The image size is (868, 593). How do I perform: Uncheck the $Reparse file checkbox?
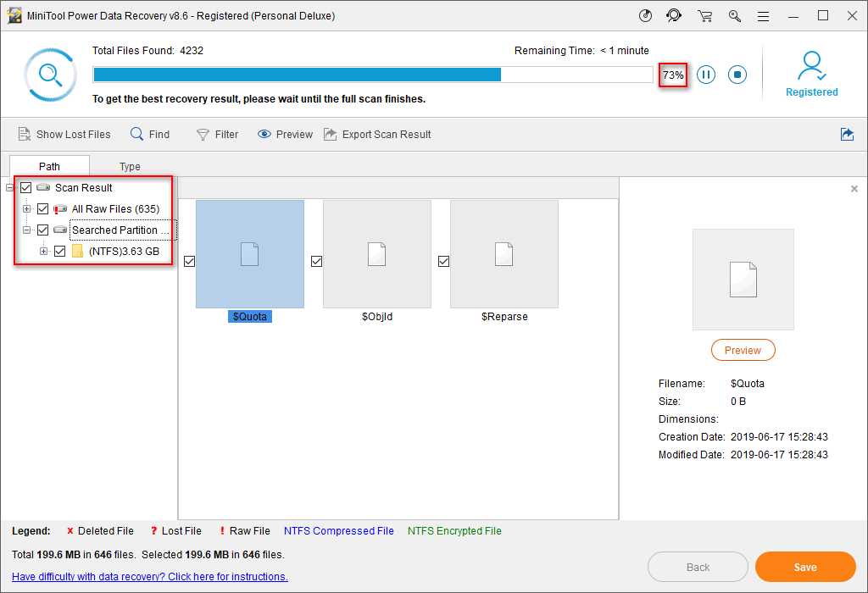point(443,261)
